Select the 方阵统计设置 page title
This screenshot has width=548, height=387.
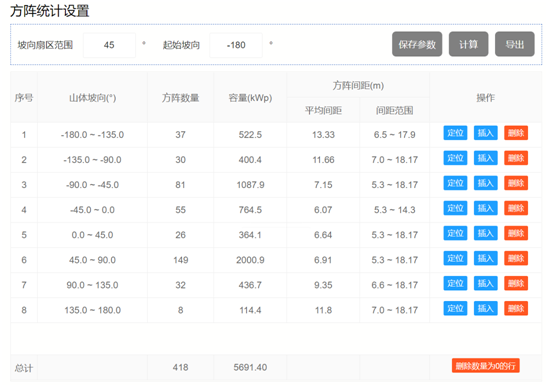(x=50, y=11)
